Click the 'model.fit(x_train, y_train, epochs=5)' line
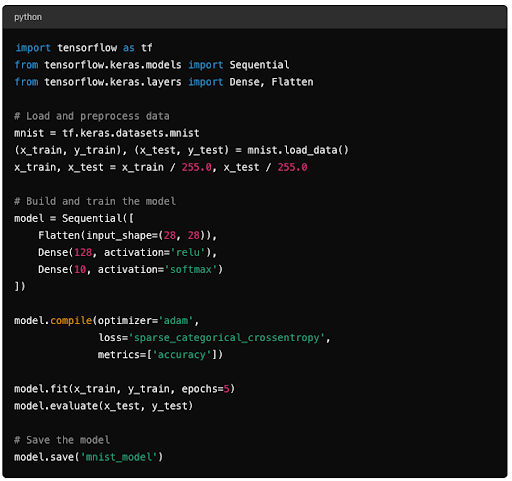The height and width of the screenshot is (481, 512). click(x=125, y=389)
